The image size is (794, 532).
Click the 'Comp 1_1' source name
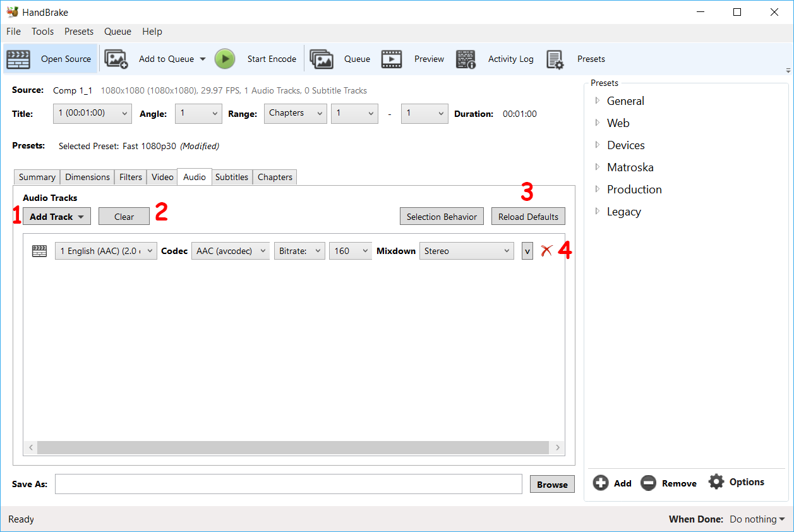coord(73,90)
